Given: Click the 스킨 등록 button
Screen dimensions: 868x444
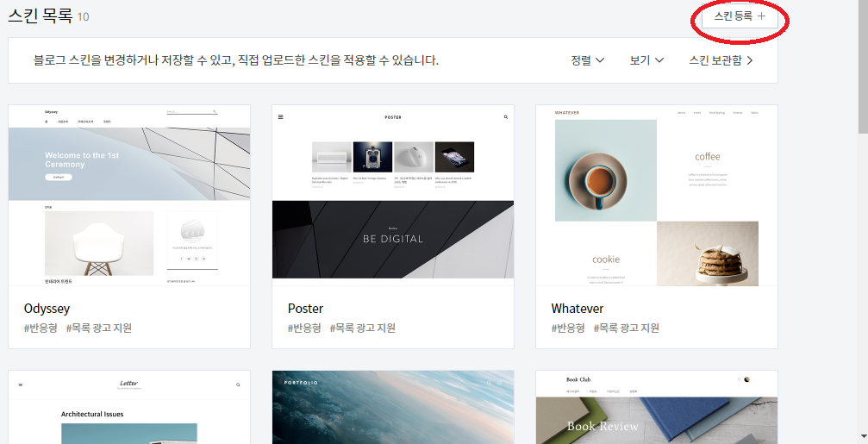Looking at the screenshot, I should click(x=740, y=16).
